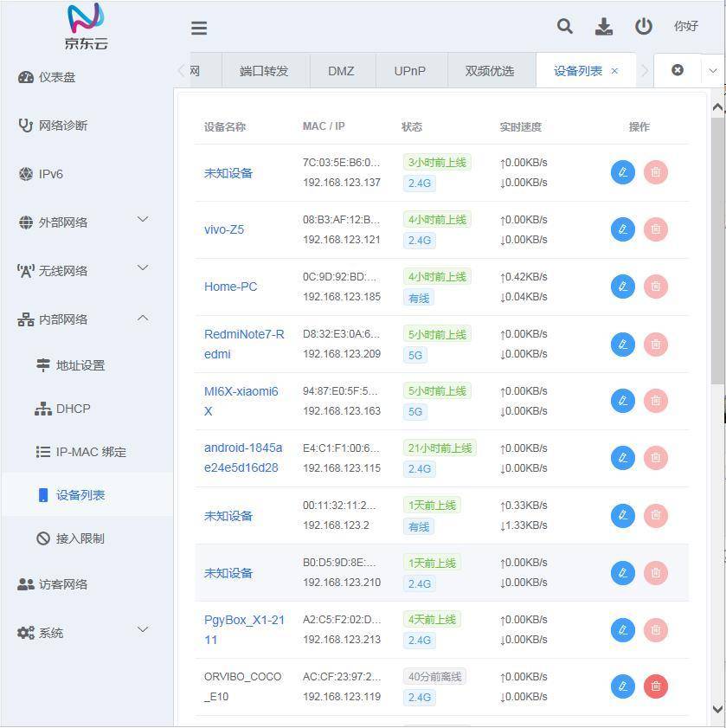The width and height of the screenshot is (726, 728).
Task: Delete the ORVIBO_COCO_E10 device
Action: coord(655,686)
